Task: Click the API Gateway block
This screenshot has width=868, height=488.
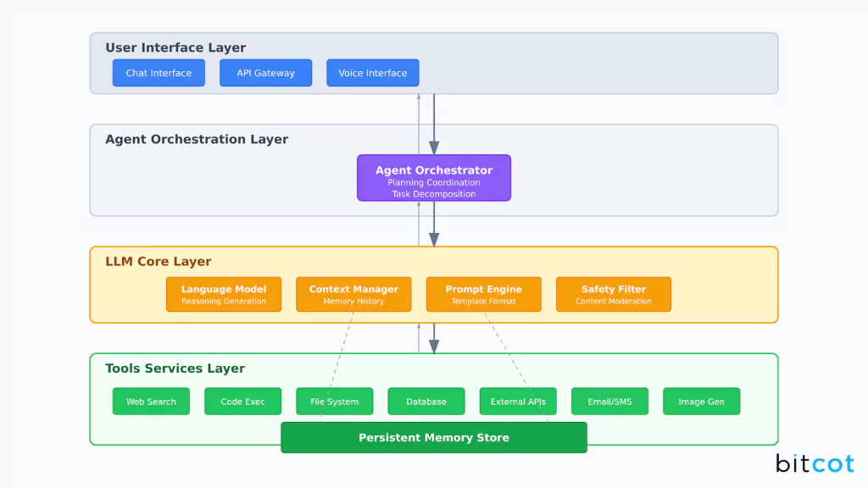Action: coord(265,73)
